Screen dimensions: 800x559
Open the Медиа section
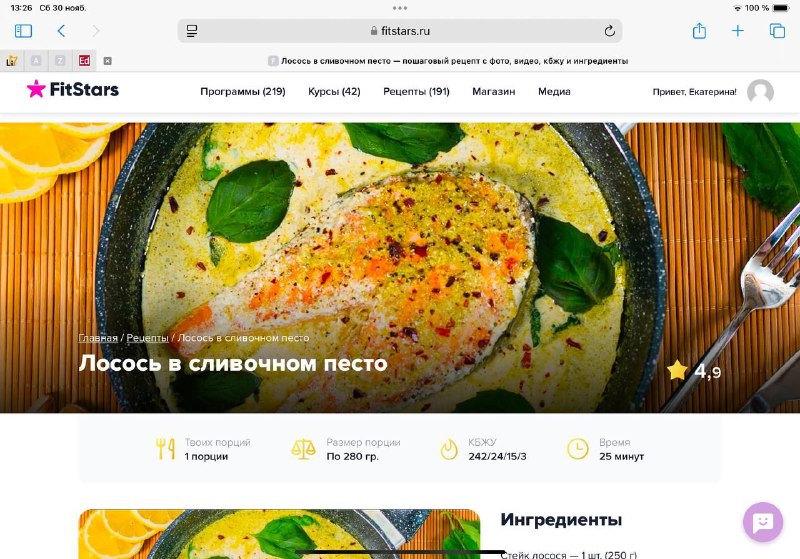tap(554, 92)
